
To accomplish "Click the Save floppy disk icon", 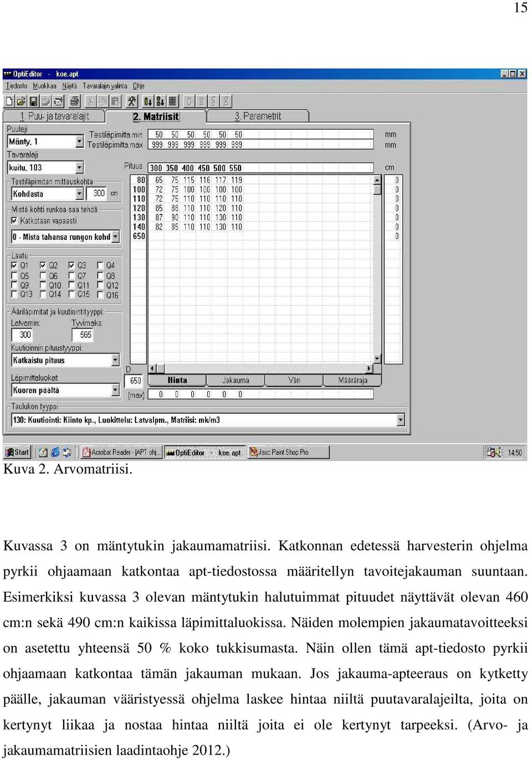I will coord(33,101).
